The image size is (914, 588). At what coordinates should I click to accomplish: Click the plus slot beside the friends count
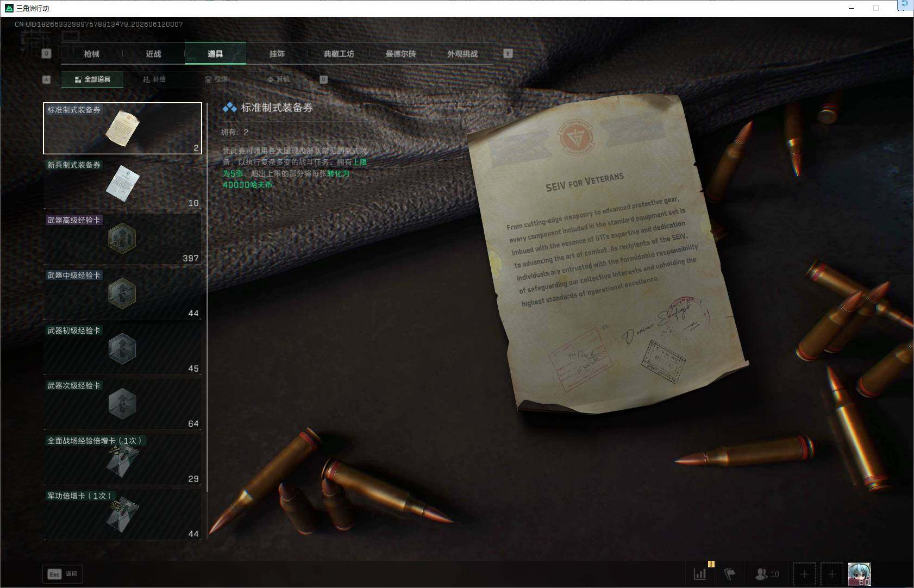(x=805, y=574)
